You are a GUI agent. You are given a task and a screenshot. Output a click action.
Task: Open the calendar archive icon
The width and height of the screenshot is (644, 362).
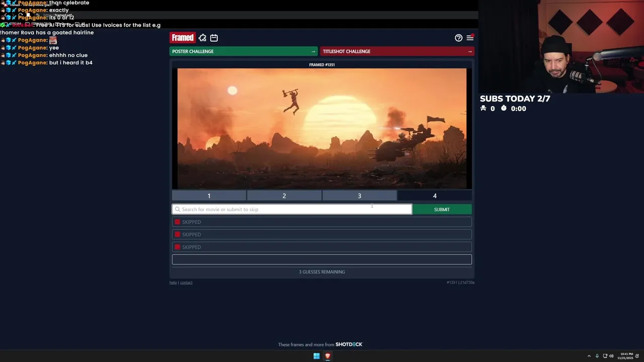214,38
